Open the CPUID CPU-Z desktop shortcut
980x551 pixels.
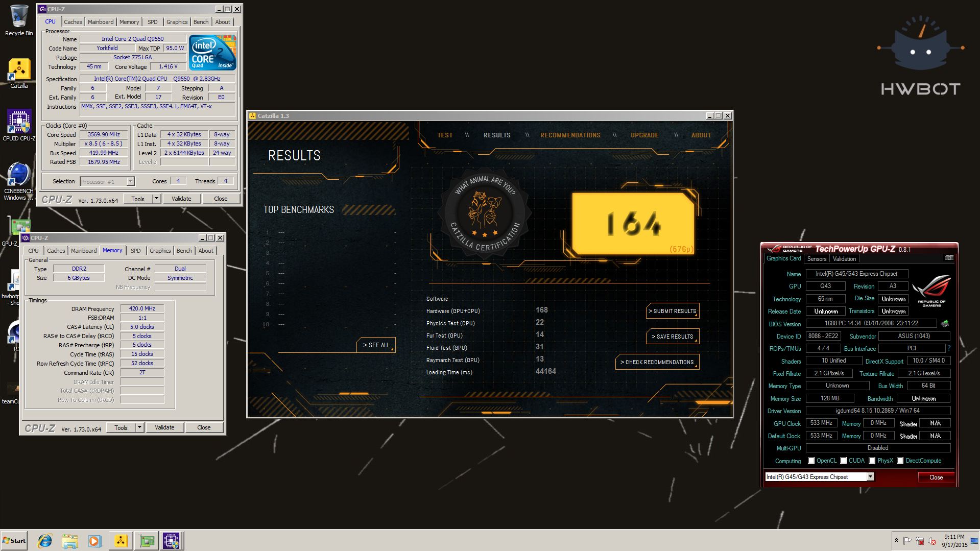(19, 126)
